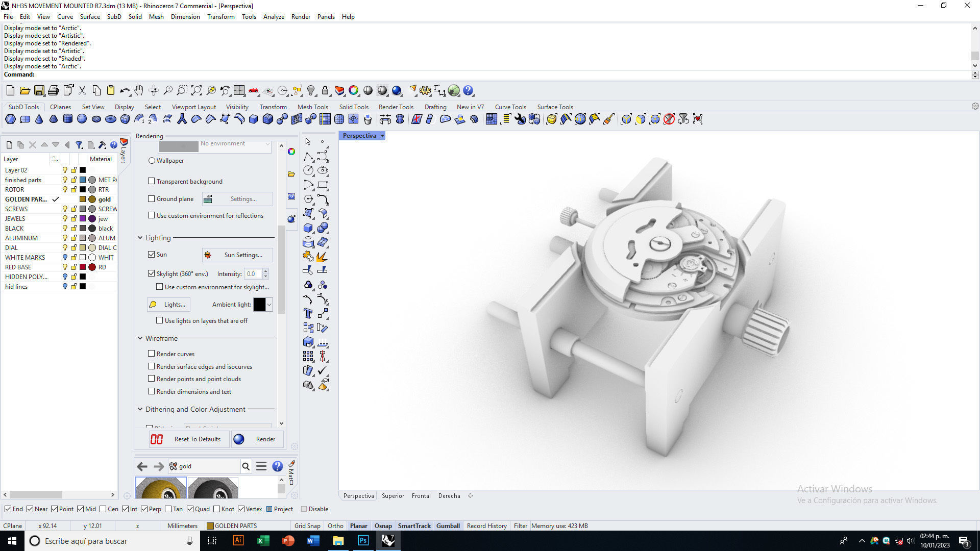Viewport: 980px width, 551px height.
Task: Switch to the Superior viewport tab
Action: tap(393, 496)
